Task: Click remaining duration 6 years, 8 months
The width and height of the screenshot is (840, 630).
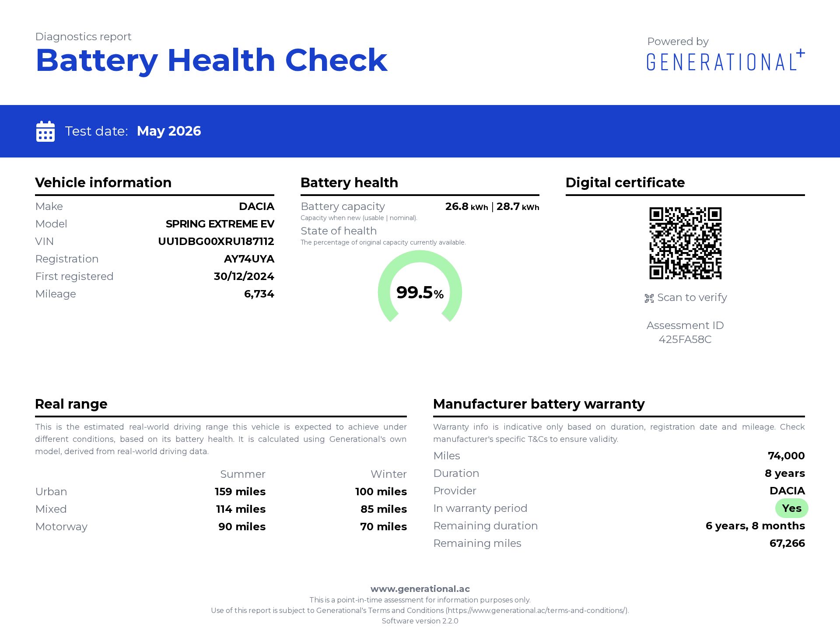Action: (x=755, y=526)
